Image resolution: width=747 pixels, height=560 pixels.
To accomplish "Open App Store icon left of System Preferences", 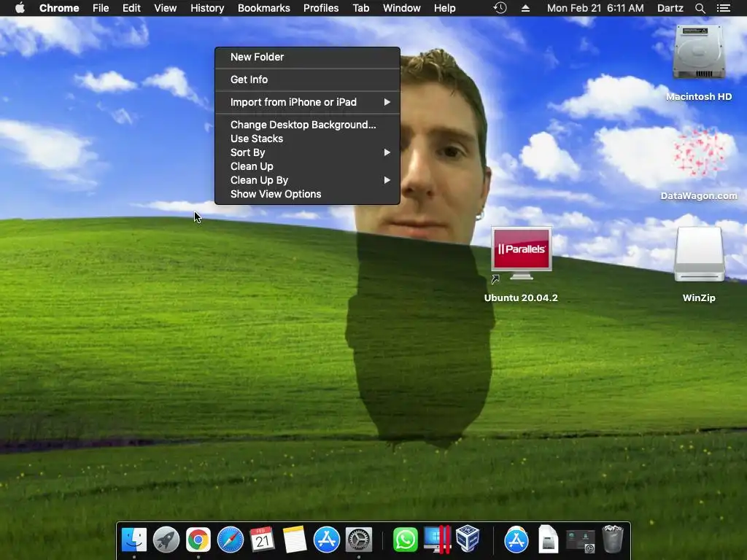I will point(326,540).
